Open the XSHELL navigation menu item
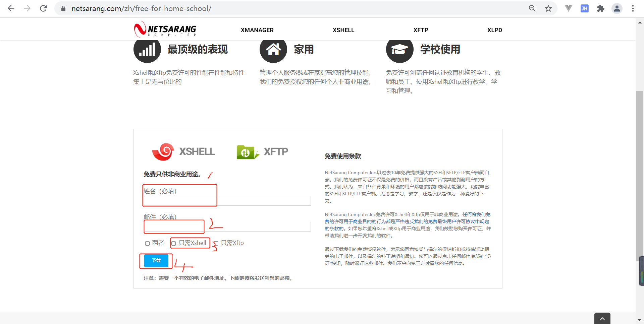Screen dimensions: 644x324 (343, 30)
